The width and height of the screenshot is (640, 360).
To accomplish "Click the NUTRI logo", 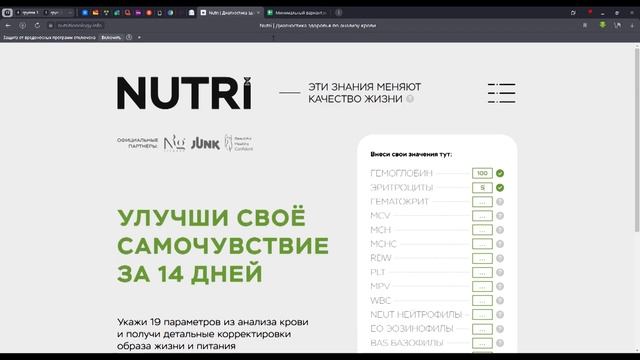I will (184, 93).
